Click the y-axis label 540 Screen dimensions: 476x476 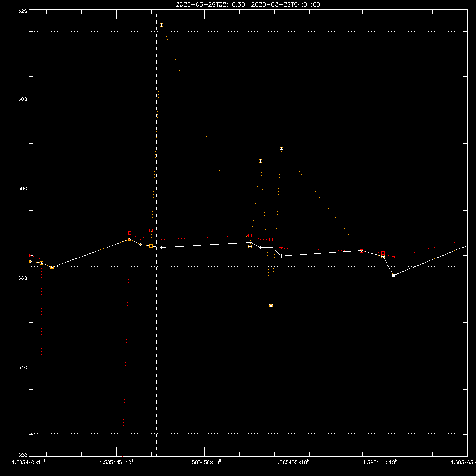23,367
